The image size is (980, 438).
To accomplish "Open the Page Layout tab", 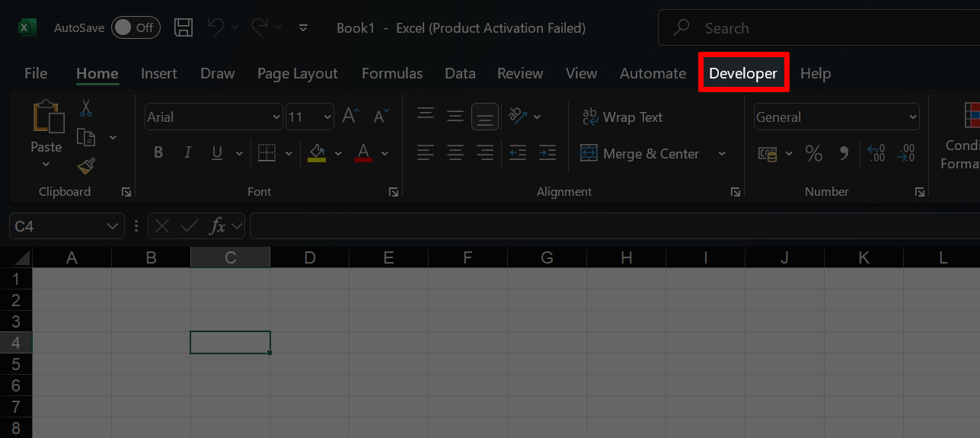I will point(298,73).
